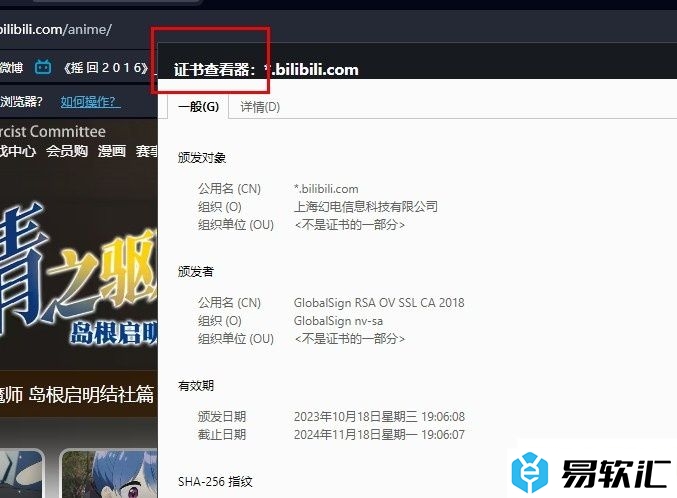677x498 pixels.
Task: Click expiry date 2024年11月18日星期一 19:06:07
Action: pos(379,435)
